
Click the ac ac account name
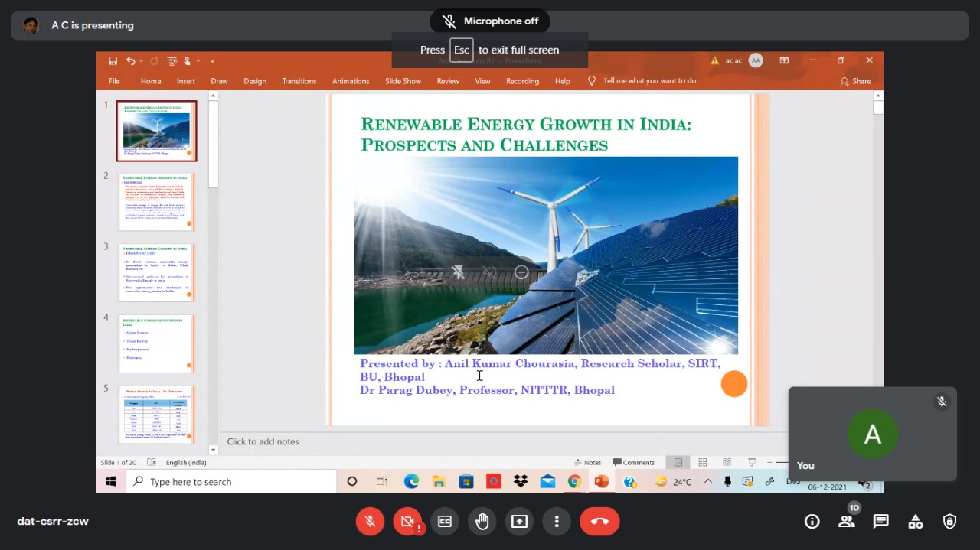[x=733, y=61]
